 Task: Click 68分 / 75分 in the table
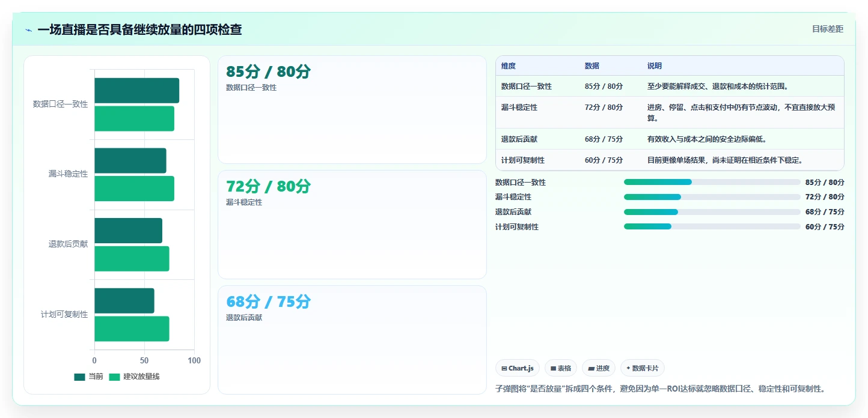(x=604, y=139)
